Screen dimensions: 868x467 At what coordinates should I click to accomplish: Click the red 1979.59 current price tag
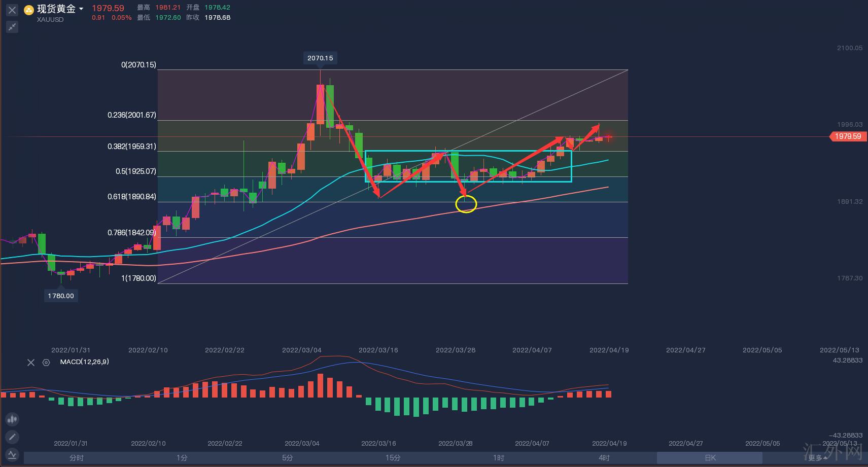(x=847, y=136)
